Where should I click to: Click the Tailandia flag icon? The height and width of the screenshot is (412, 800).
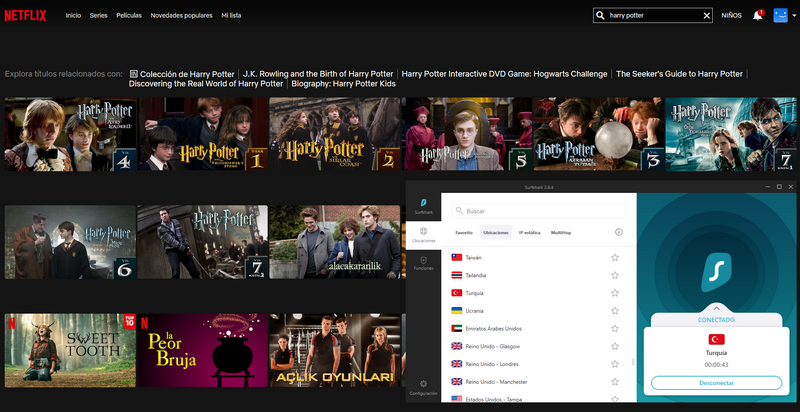[x=457, y=275]
